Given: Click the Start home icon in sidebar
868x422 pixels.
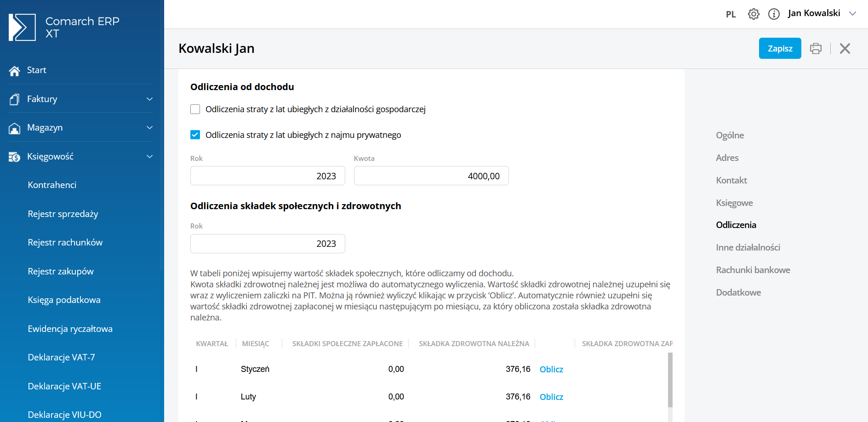Looking at the screenshot, I should click(x=14, y=71).
